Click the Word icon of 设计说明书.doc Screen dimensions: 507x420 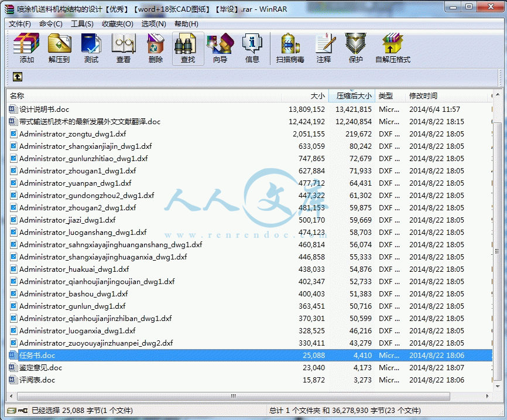[13, 109]
